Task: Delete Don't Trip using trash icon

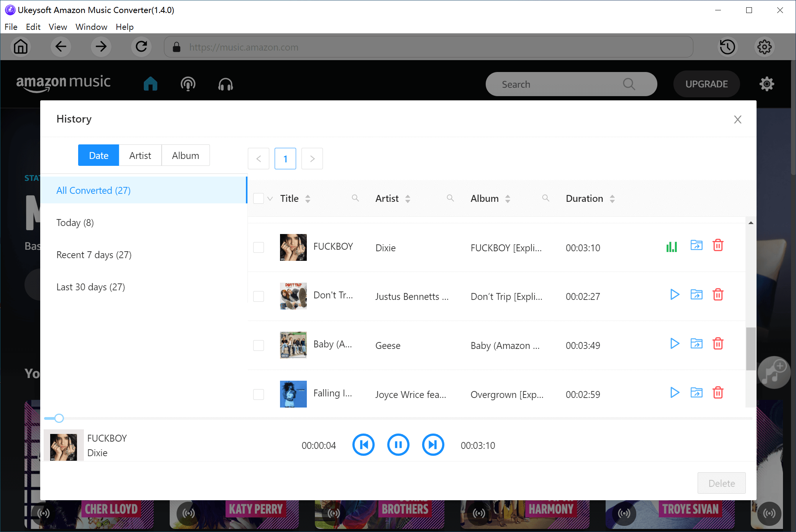Action: point(718,295)
